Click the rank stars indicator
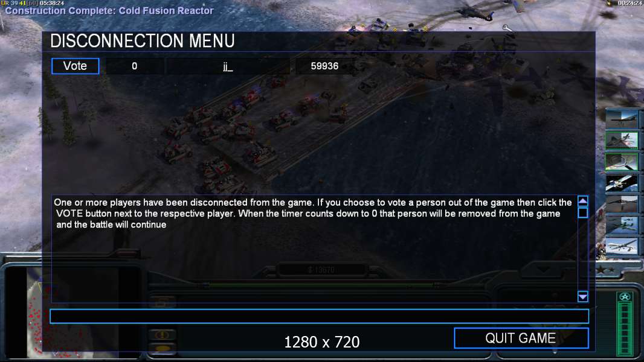Image resolution: width=644 pixels, height=362 pixels. (605, 270)
